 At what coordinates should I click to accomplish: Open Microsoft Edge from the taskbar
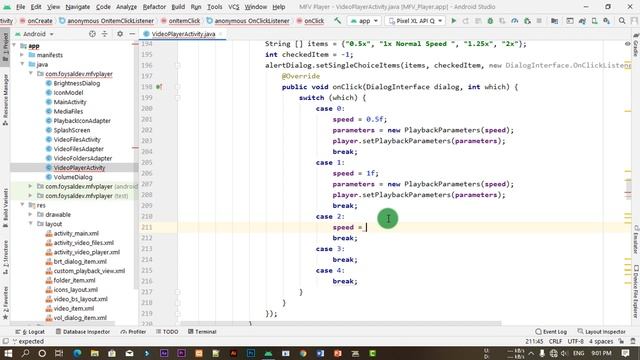pyautogui.click(x=77, y=353)
